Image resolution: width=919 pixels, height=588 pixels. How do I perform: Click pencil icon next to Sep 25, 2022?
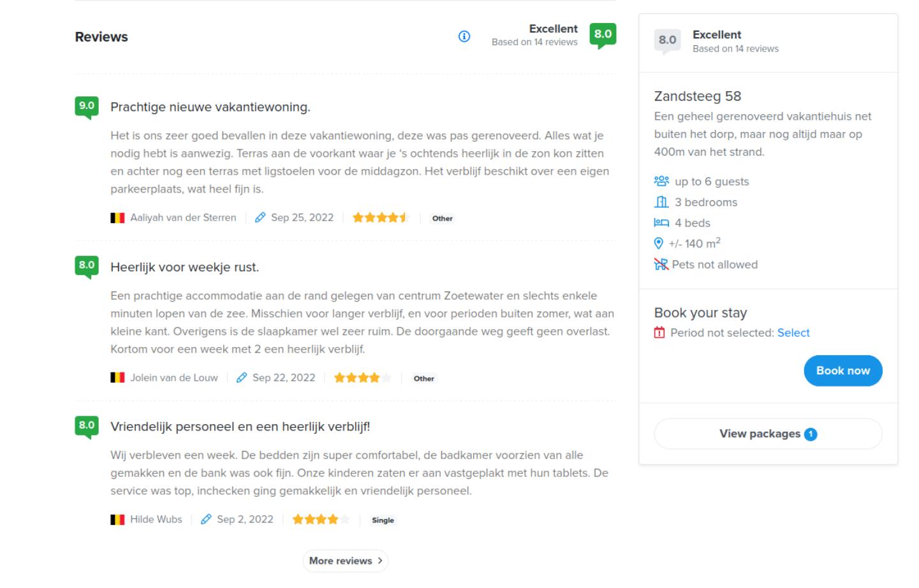(260, 218)
